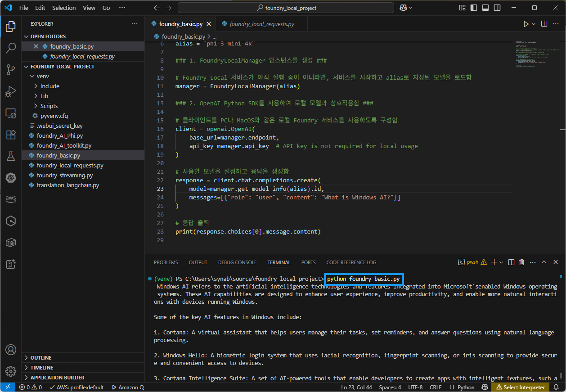Split the editor to the right

pyautogui.click(x=544, y=24)
